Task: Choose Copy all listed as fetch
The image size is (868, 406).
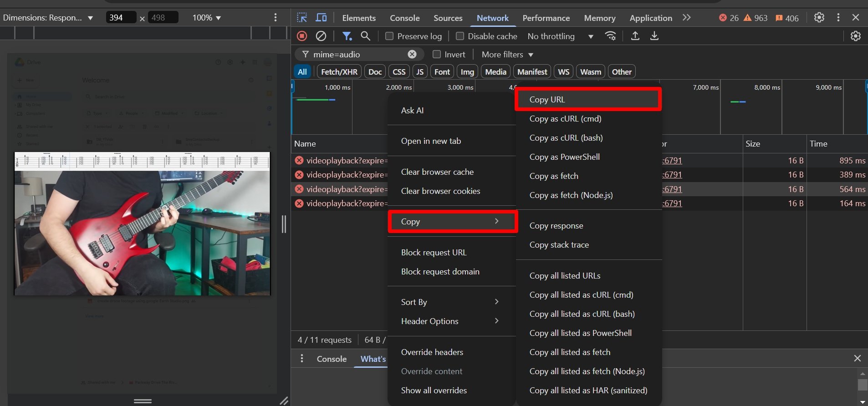Action: [x=589, y=352]
